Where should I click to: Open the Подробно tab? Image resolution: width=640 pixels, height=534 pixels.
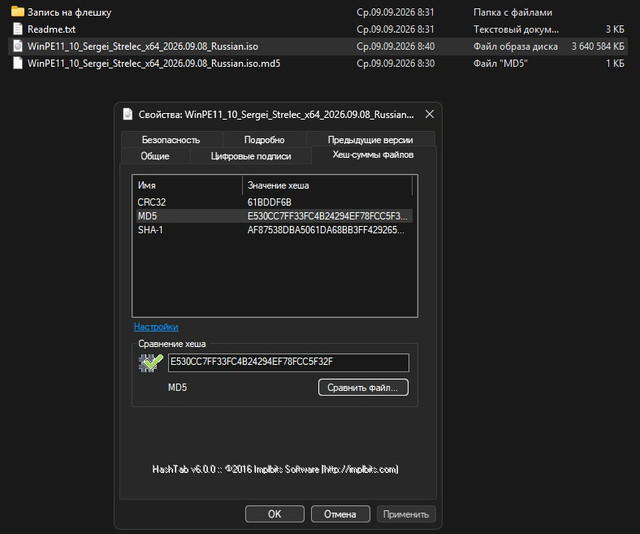(264, 140)
